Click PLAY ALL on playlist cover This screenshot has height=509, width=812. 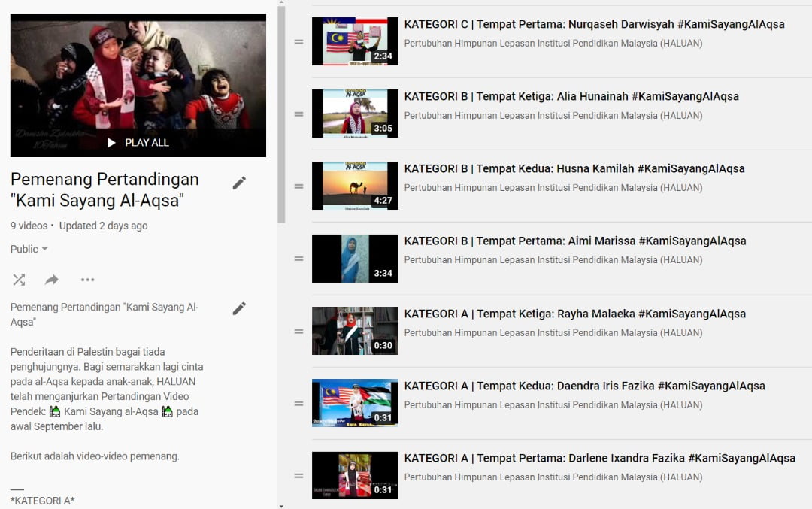pyautogui.click(x=138, y=142)
